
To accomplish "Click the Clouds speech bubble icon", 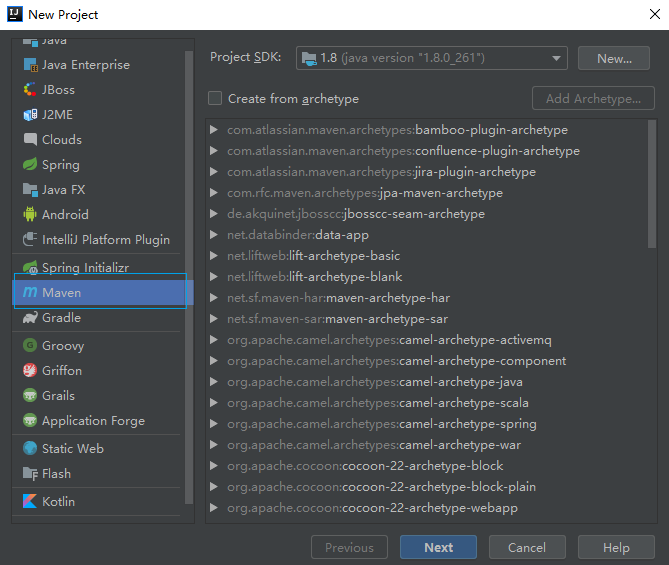I will 30,140.
